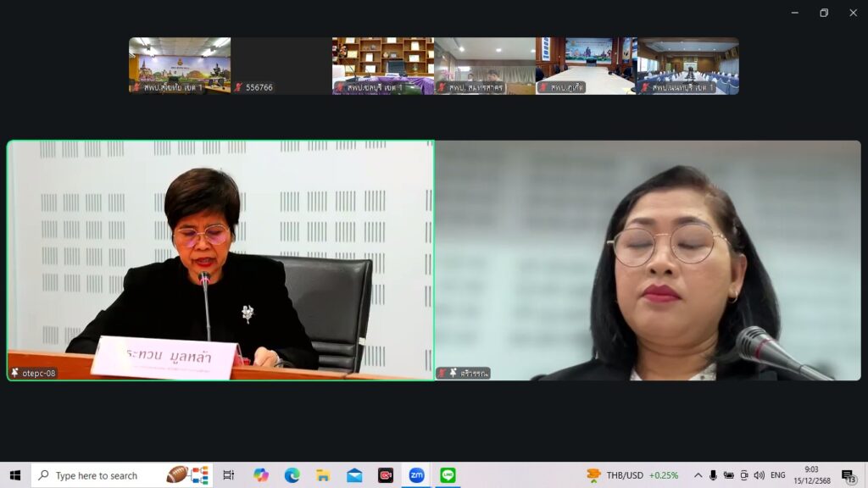Open Mail app in taskbar
Image resolution: width=868 pixels, height=488 pixels.
coord(354,475)
